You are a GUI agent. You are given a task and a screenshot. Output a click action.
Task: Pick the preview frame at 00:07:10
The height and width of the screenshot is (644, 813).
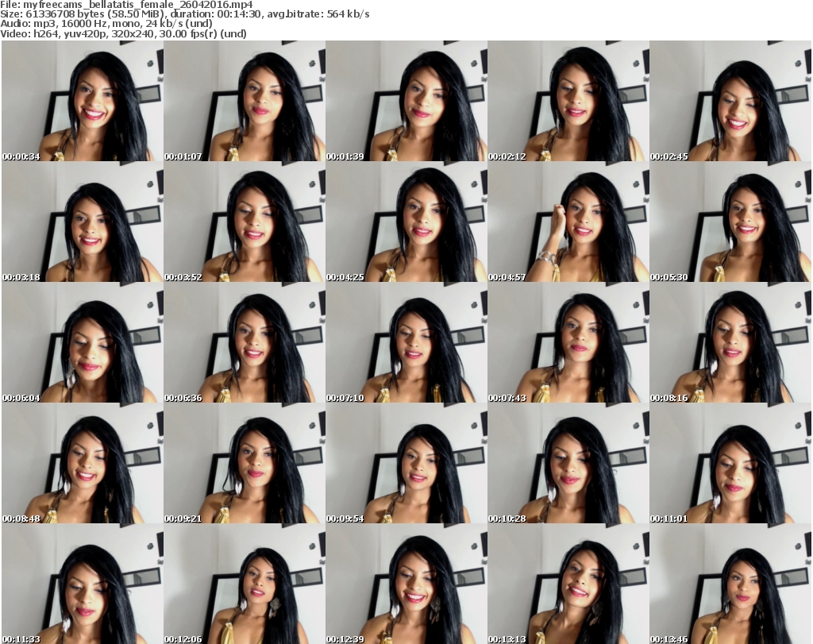(406, 343)
